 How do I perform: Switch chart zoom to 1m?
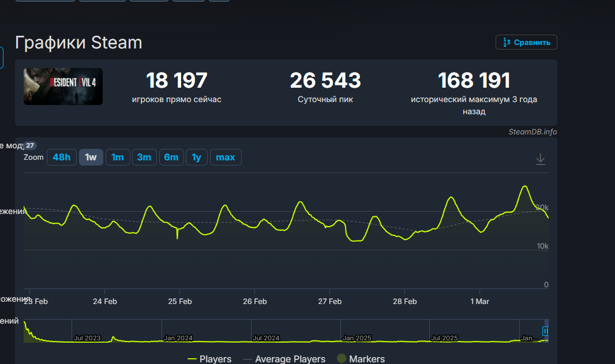click(118, 157)
